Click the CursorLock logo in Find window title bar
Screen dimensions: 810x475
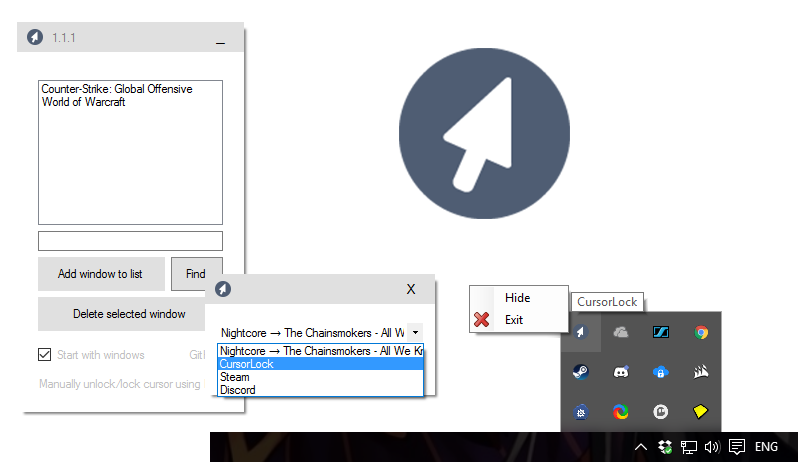pos(223,289)
